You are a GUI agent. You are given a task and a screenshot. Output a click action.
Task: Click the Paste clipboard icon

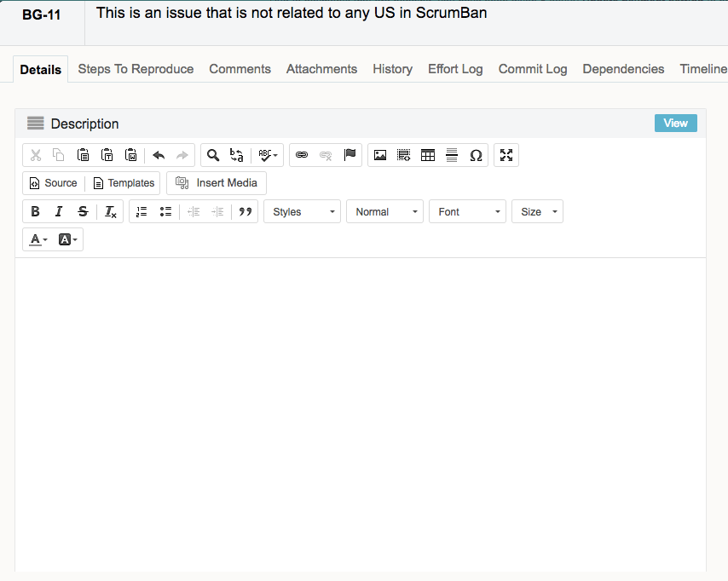[x=83, y=155]
